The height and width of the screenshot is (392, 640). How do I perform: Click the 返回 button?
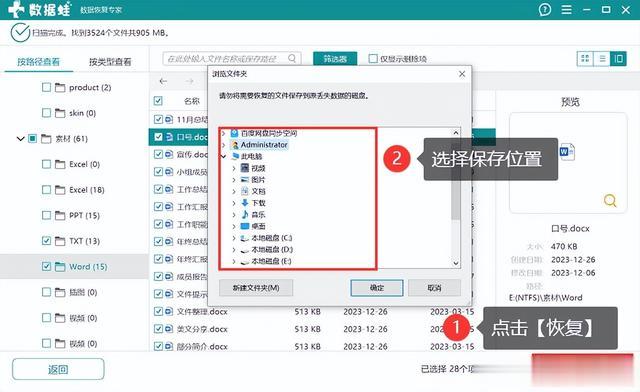(x=58, y=369)
